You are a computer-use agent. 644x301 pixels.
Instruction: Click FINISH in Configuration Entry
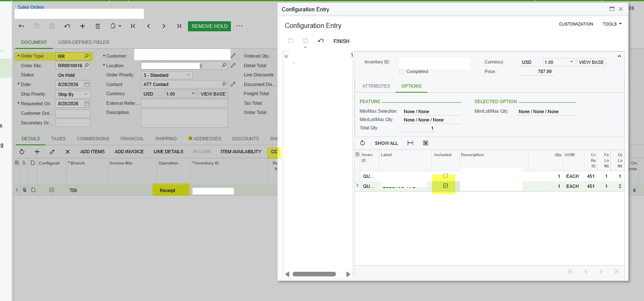pos(341,41)
